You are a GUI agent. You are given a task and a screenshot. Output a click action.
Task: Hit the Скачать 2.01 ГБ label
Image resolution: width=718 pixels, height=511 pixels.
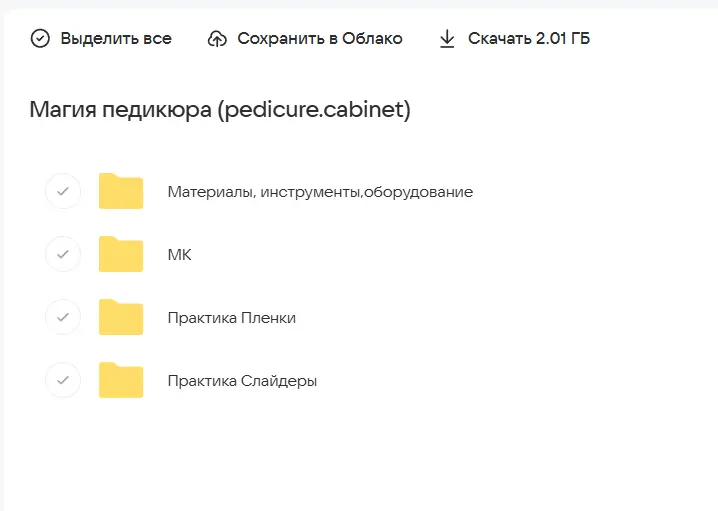[529, 39]
